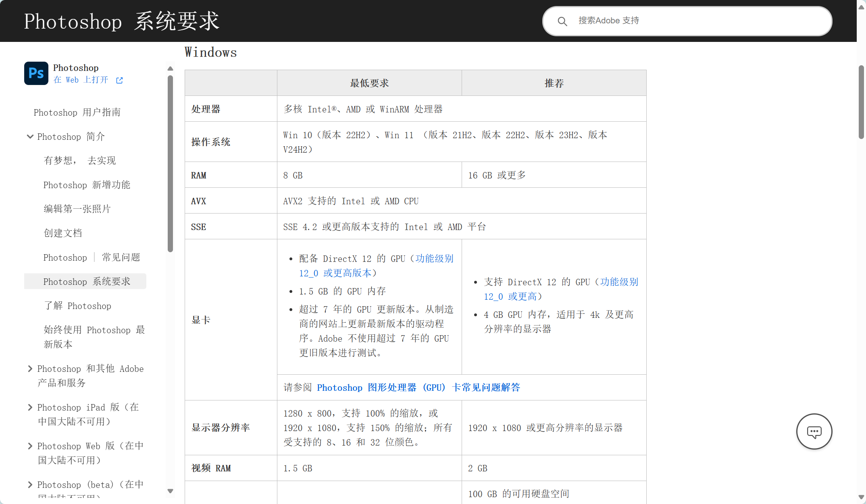Open 编辑第一张照片 sidebar item
The width and height of the screenshot is (866, 504).
click(x=77, y=209)
